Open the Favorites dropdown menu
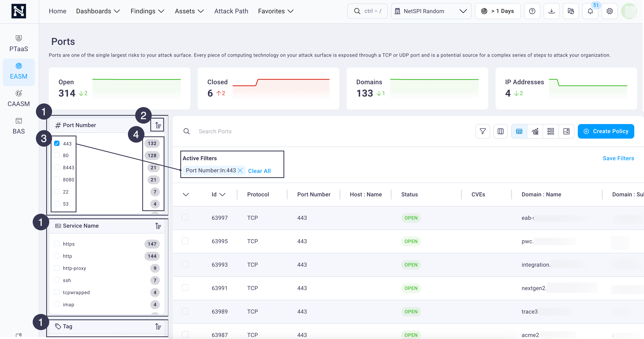644x339 pixels. coord(276,11)
